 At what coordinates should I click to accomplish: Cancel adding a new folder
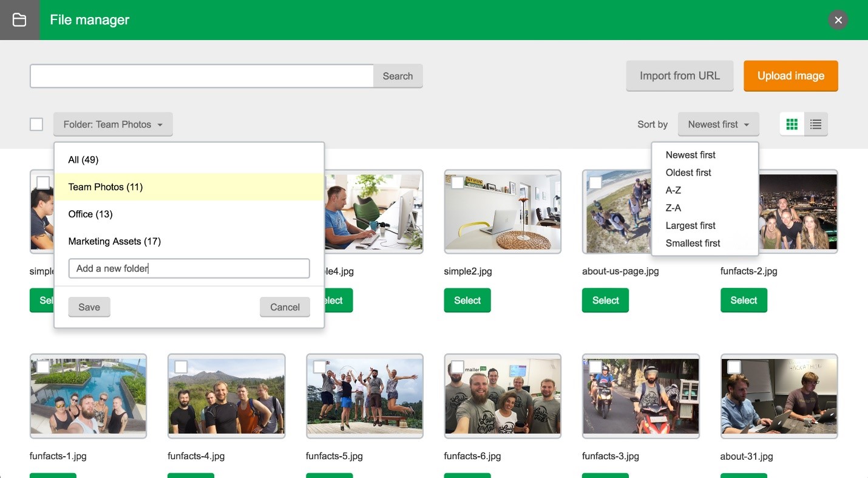[285, 307]
